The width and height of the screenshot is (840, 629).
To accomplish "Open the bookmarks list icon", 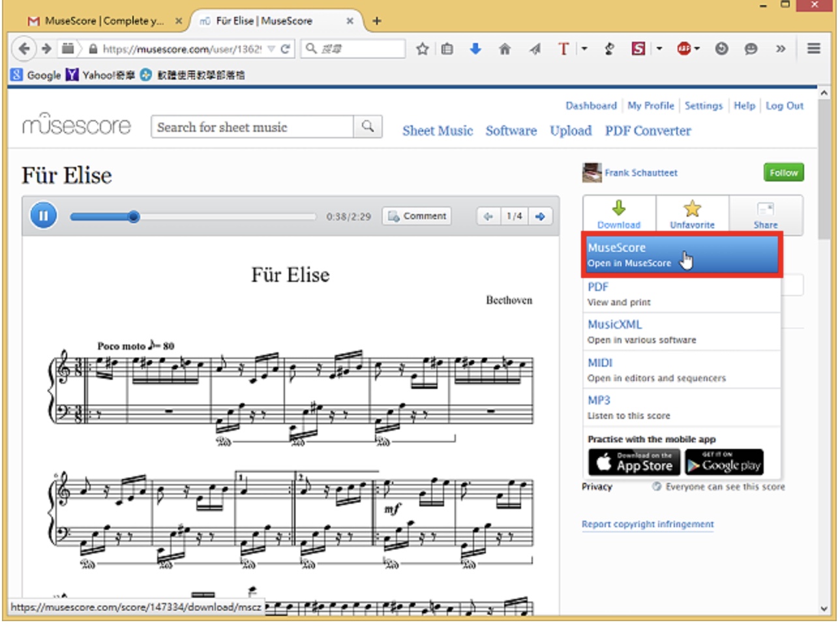I will (447, 49).
